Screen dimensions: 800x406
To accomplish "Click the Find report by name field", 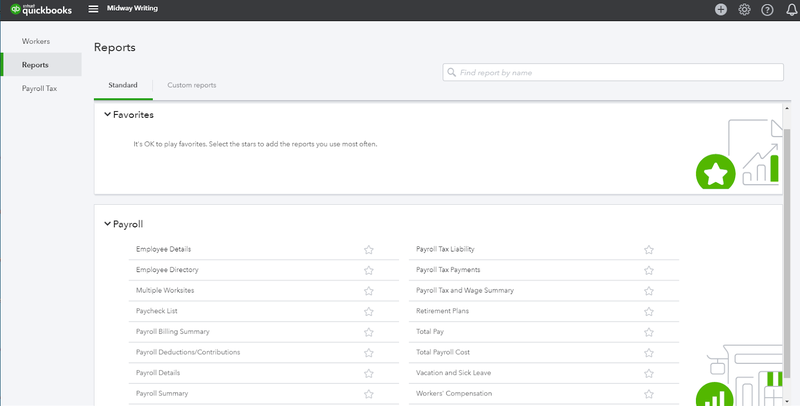I will coord(613,72).
